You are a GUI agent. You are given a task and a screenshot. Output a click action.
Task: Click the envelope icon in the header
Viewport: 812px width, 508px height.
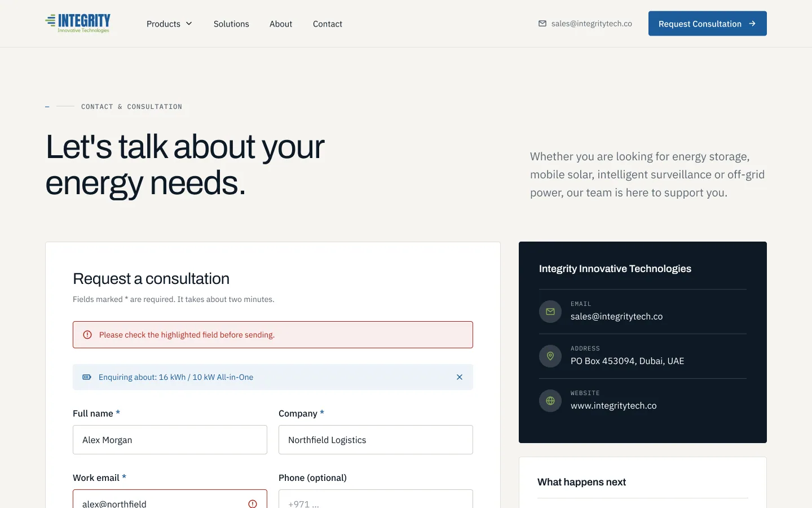point(542,24)
